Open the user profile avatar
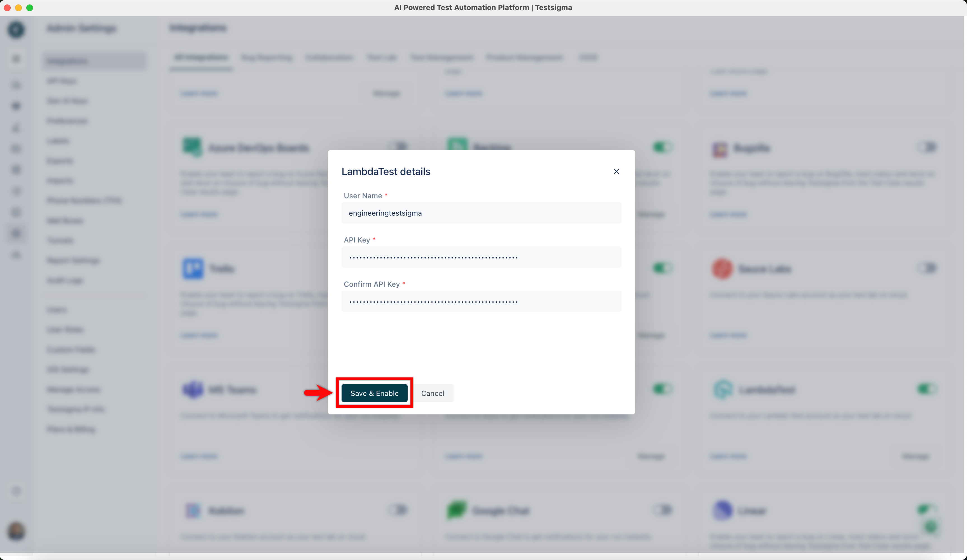This screenshot has width=967, height=560. (16, 531)
